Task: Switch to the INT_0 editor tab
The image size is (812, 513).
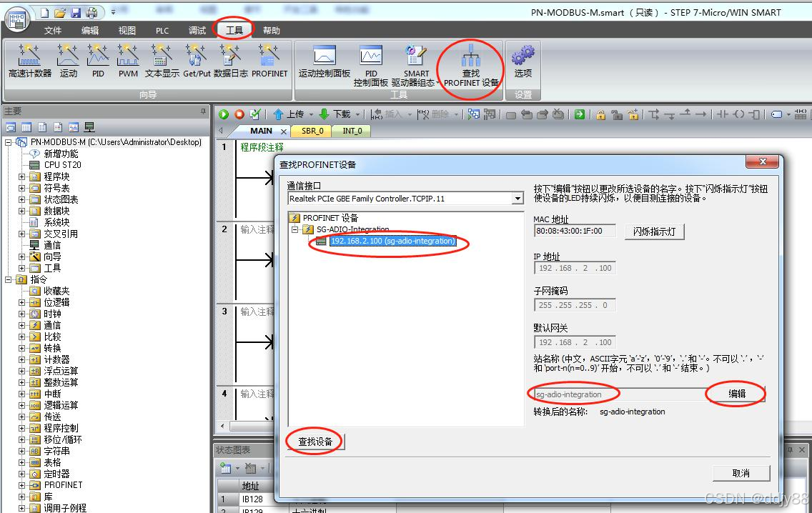Action: pyautogui.click(x=352, y=131)
